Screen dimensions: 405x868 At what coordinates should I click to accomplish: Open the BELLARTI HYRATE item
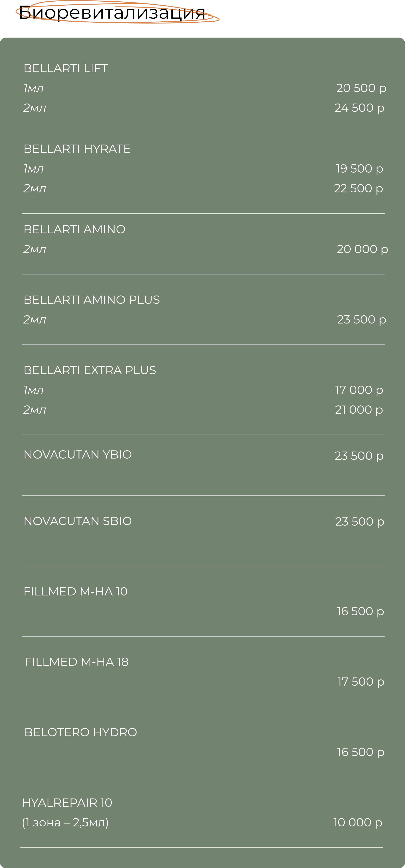pyautogui.click(x=77, y=149)
